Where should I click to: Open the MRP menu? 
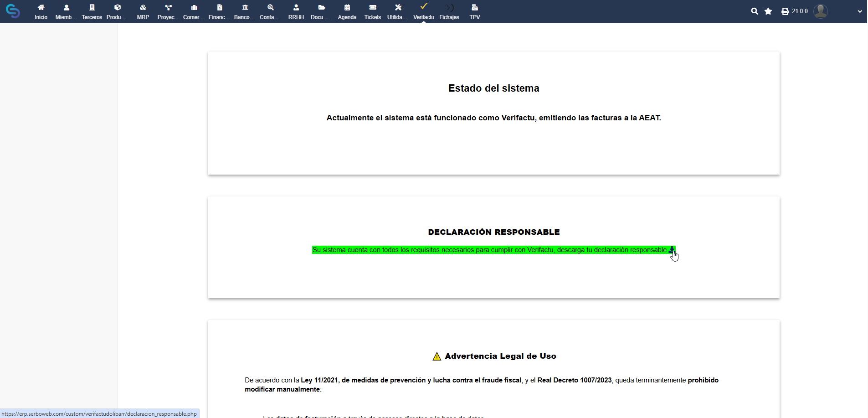click(x=143, y=11)
